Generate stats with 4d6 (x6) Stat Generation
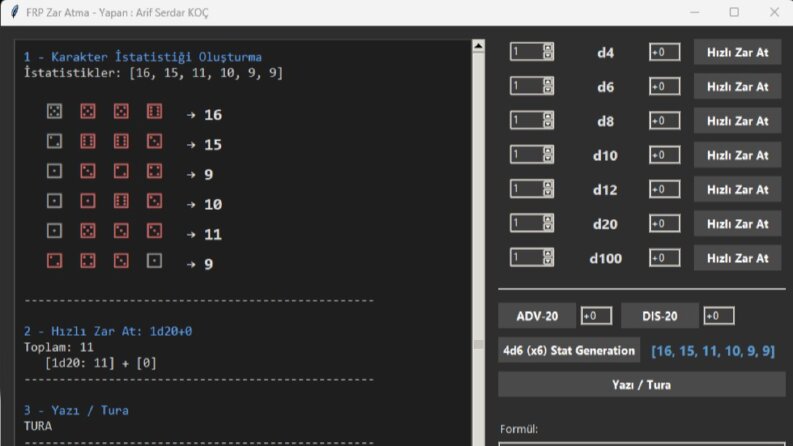This screenshot has height=446, width=793. (x=569, y=350)
